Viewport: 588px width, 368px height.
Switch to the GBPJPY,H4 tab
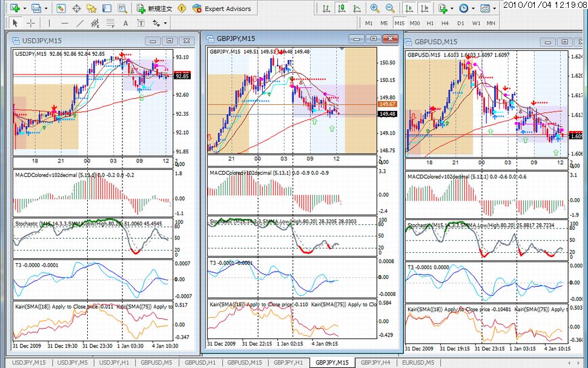(375, 363)
